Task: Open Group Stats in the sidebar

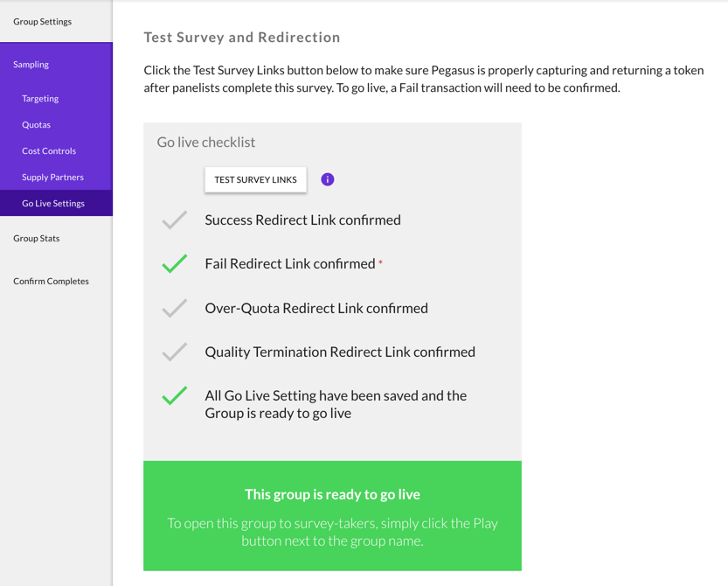Action: pyautogui.click(x=37, y=238)
